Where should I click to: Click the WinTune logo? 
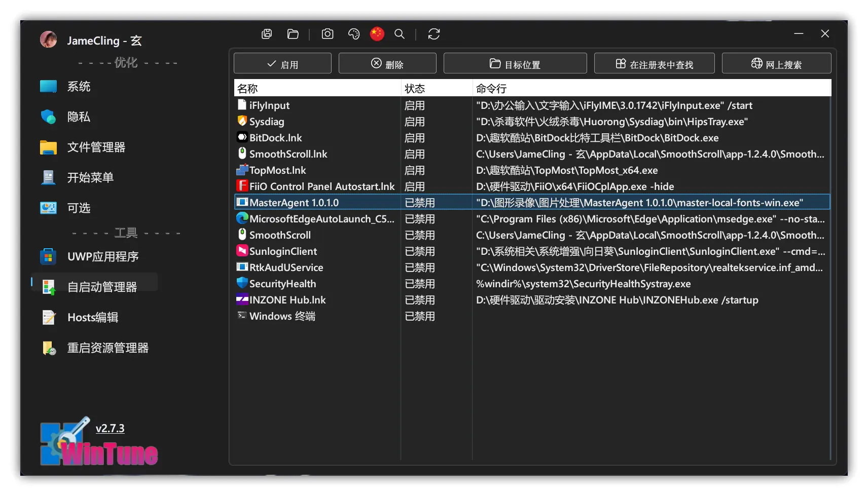click(99, 442)
